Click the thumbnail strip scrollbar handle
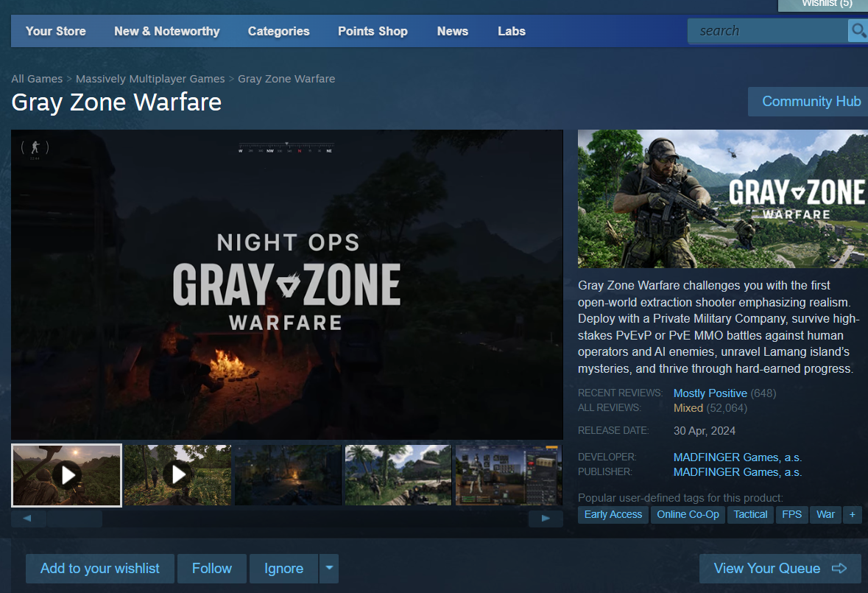The image size is (868, 593). pyautogui.click(x=74, y=519)
